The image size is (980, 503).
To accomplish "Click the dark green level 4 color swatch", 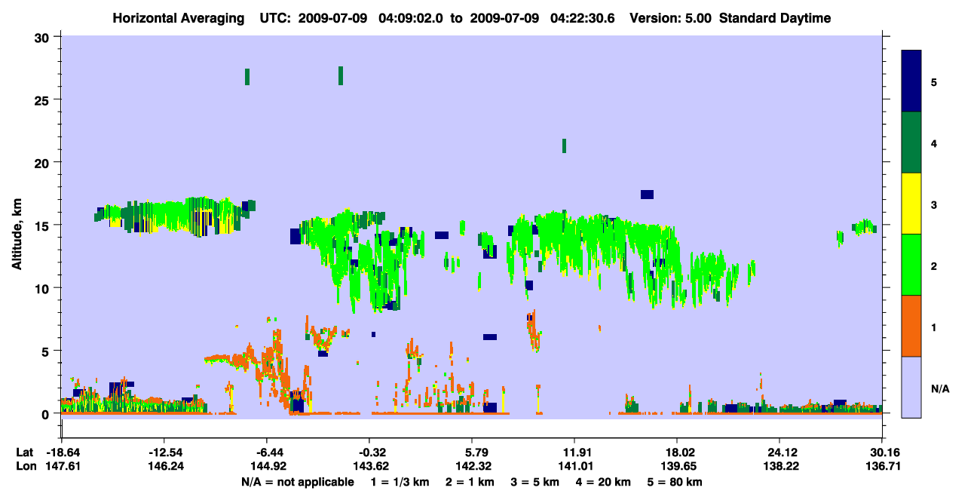I will tap(911, 143).
